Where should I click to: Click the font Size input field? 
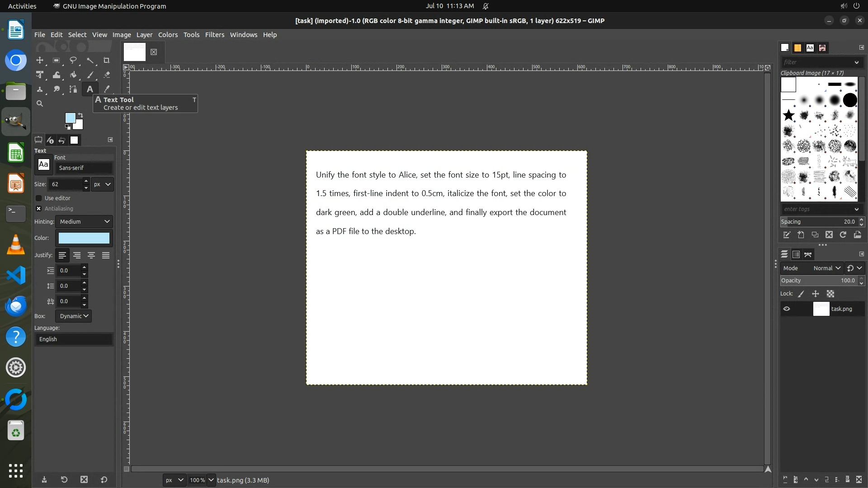tap(66, 184)
